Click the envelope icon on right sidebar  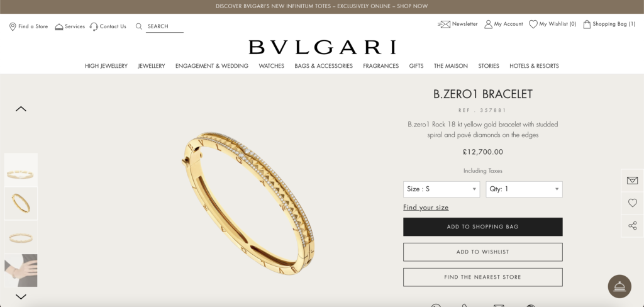click(x=633, y=181)
